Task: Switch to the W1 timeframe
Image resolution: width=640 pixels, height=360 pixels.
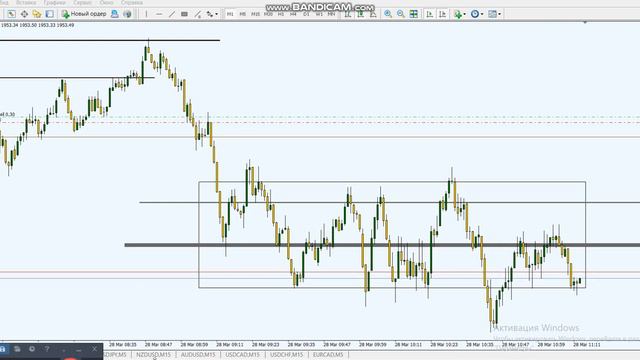Action: (319, 14)
